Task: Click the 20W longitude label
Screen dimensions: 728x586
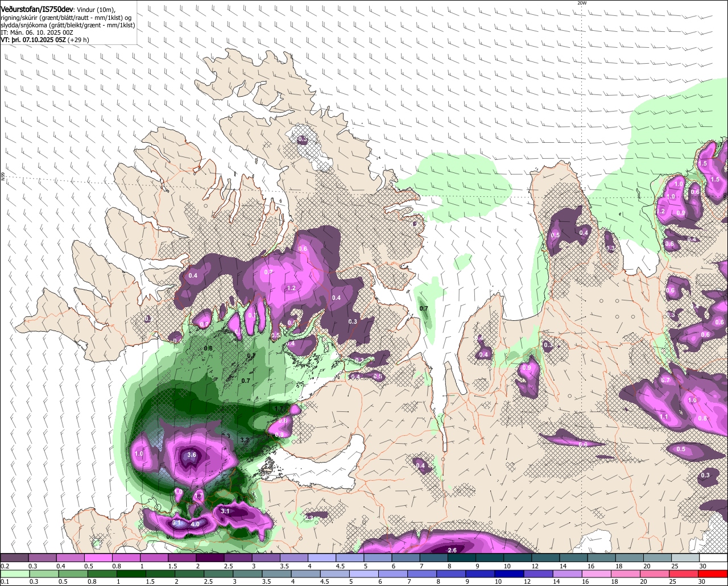Action: [x=581, y=3]
